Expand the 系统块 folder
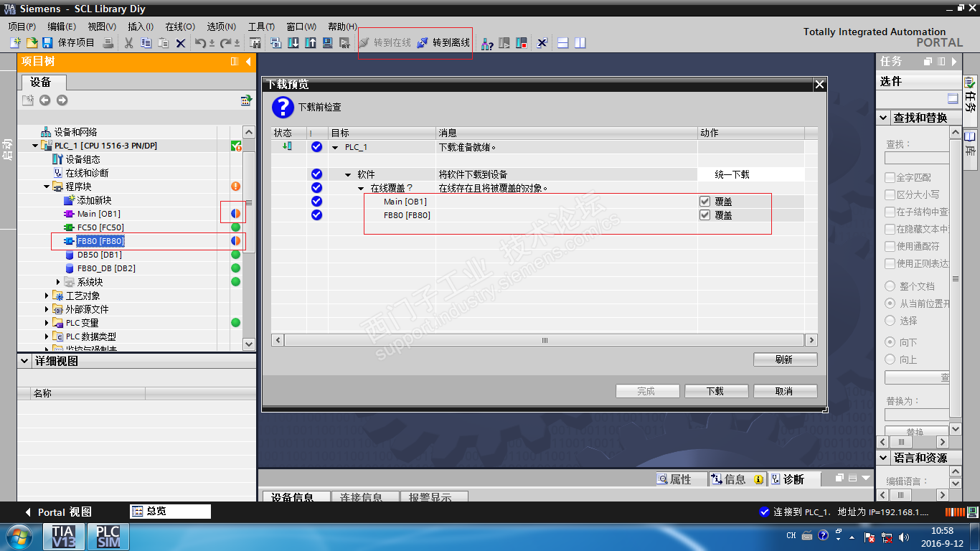Viewport: 980px width, 551px height. 58,282
